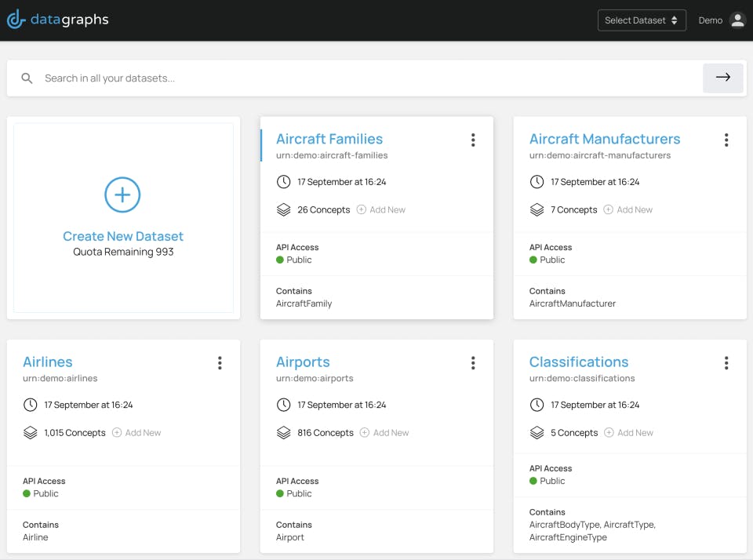Open Airports card three-dot menu

click(x=473, y=362)
